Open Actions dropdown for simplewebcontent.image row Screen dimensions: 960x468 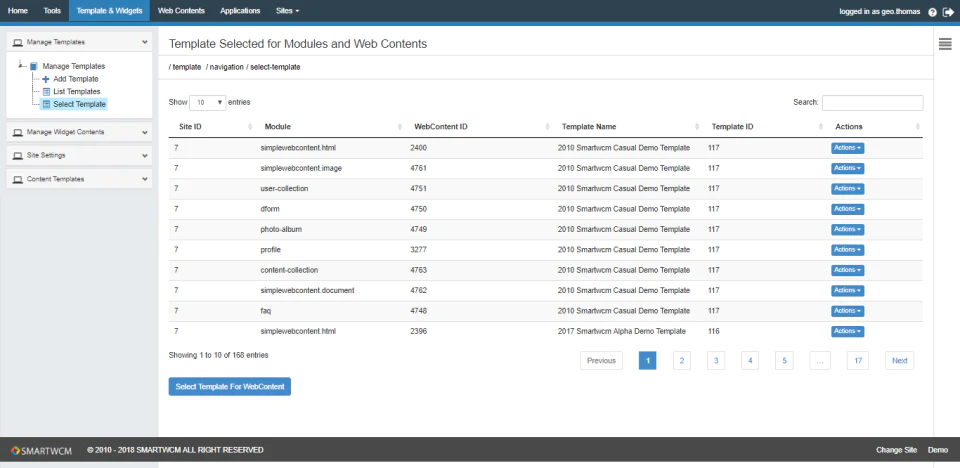(847, 168)
